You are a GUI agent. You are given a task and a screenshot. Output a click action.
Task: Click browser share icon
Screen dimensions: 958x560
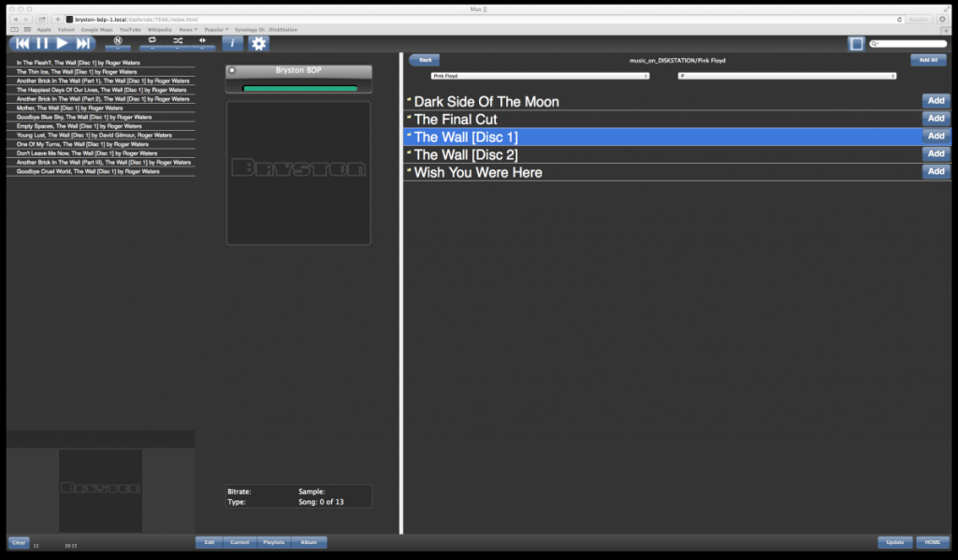tap(42, 20)
